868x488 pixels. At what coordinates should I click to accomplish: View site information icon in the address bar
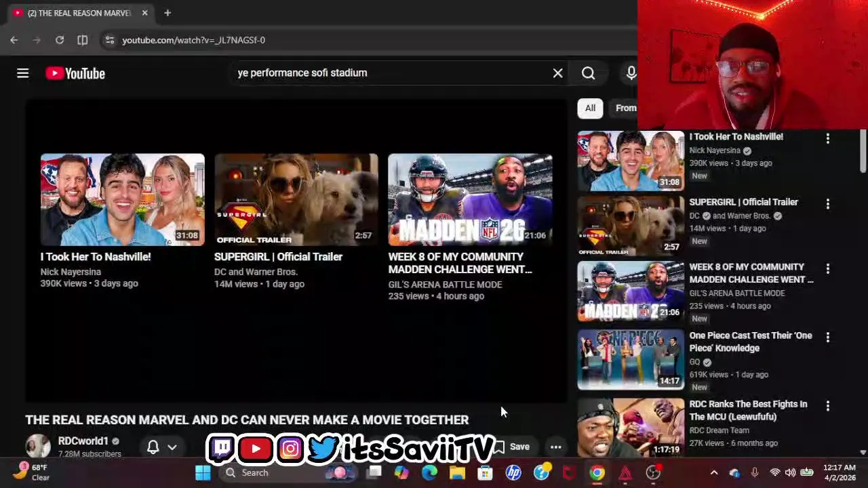[109, 40]
